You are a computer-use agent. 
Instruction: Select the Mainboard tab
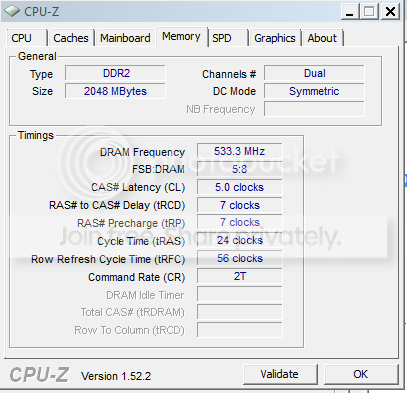[125, 38]
